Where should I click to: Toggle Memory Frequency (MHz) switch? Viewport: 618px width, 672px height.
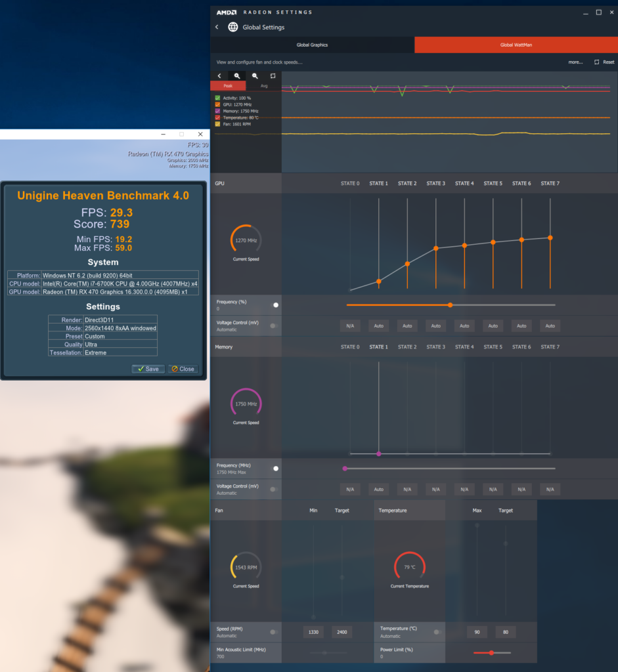click(x=275, y=469)
